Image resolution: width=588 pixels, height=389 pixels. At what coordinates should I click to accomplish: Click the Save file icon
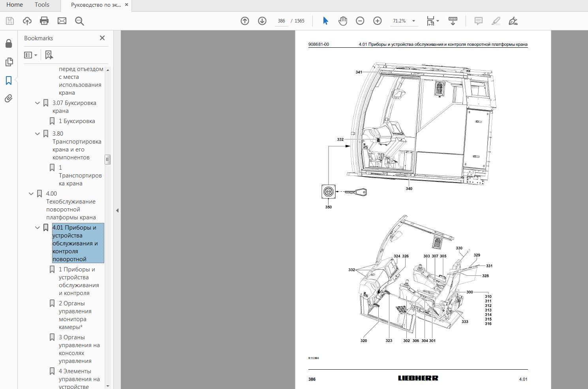click(x=10, y=21)
